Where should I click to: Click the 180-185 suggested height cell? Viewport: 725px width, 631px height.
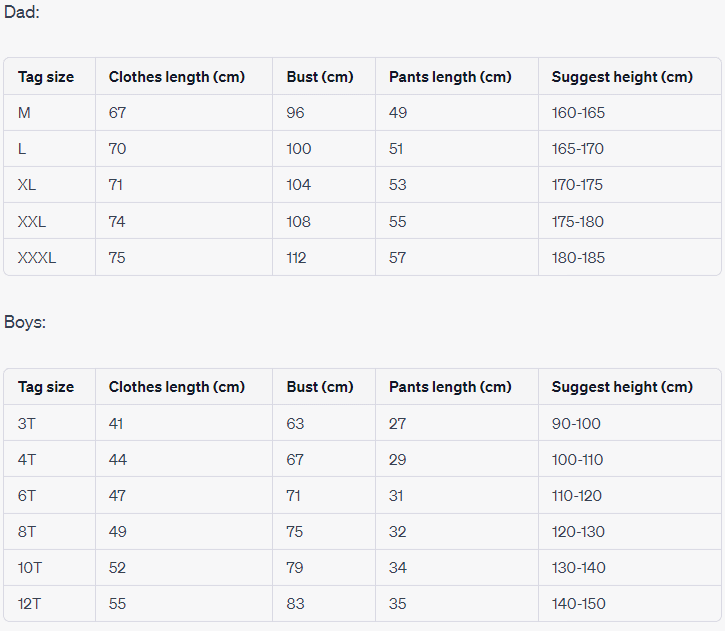(578, 258)
